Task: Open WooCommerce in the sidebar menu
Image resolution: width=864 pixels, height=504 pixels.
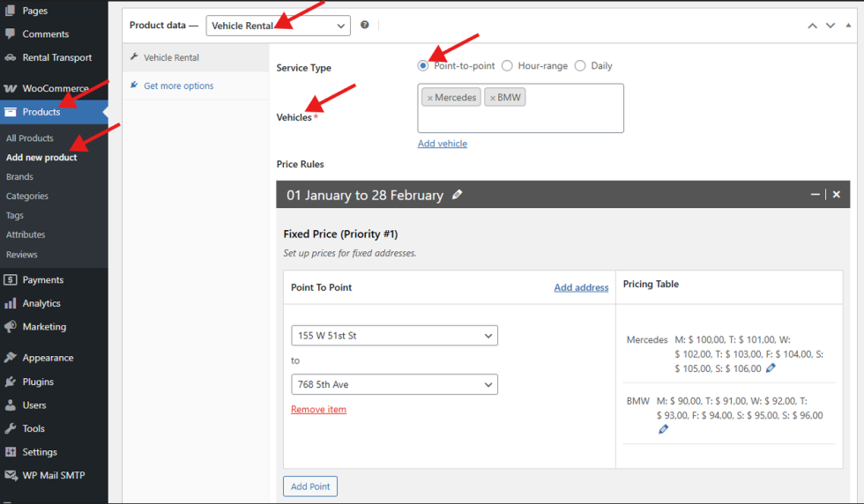Action: [55, 88]
